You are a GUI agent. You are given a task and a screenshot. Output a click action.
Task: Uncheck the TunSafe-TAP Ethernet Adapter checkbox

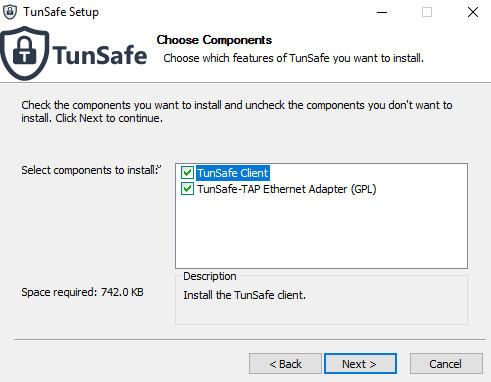point(187,189)
